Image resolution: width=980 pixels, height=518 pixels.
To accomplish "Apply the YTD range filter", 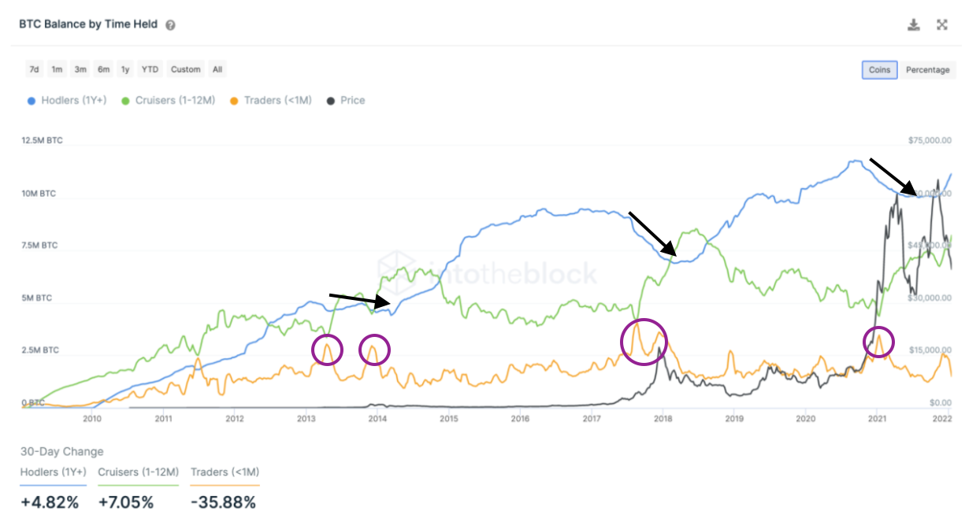I will [x=150, y=69].
